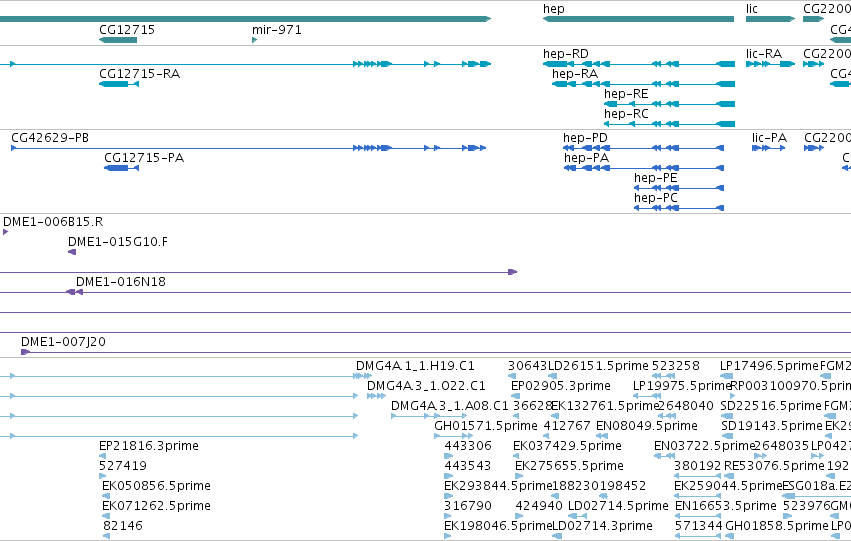851x541 pixels.
Task: Select the hep-PD protein track
Action: (643, 148)
